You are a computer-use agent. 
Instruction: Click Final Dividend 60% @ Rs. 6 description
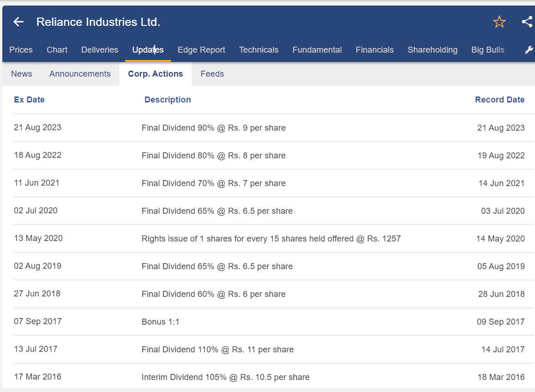coord(213,294)
